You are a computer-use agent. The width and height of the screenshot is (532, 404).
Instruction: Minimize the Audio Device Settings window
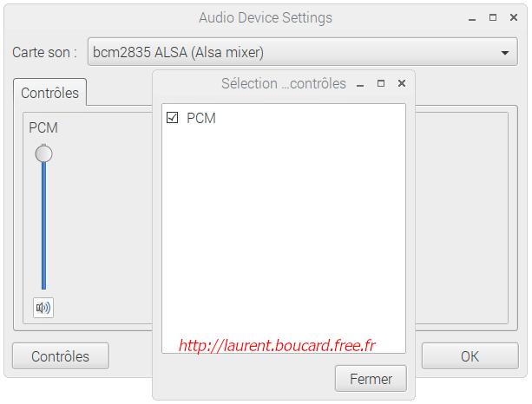[472, 19]
